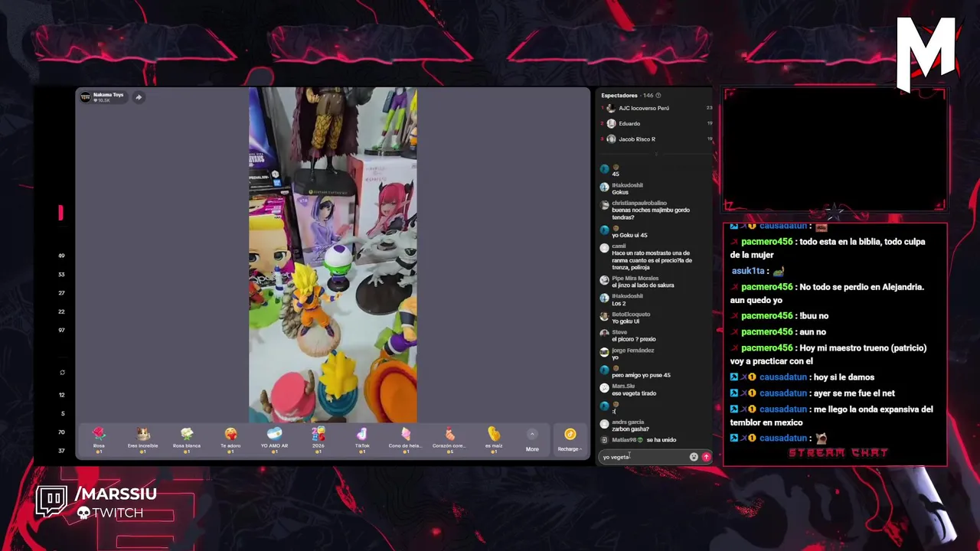
Task: Send the Corazón coreano gift
Action: tap(449, 439)
